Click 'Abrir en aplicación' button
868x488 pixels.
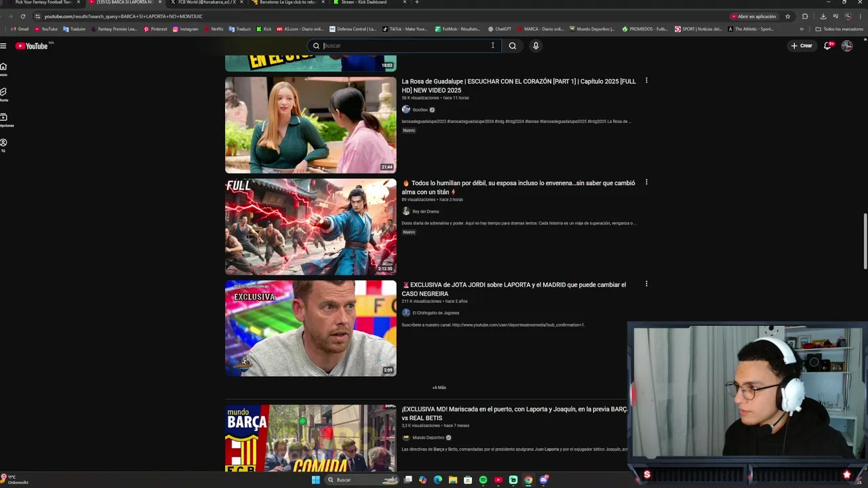tap(753, 16)
